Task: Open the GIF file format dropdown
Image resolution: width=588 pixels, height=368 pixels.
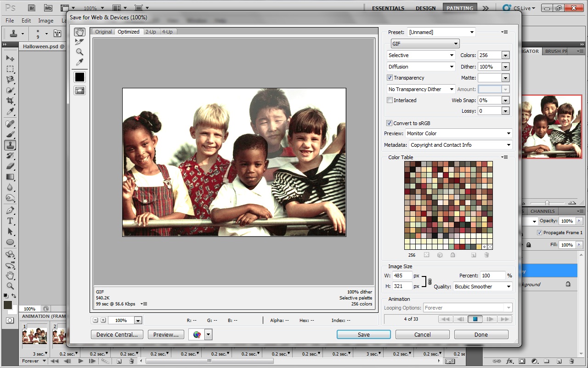Action: tap(425, 44)
